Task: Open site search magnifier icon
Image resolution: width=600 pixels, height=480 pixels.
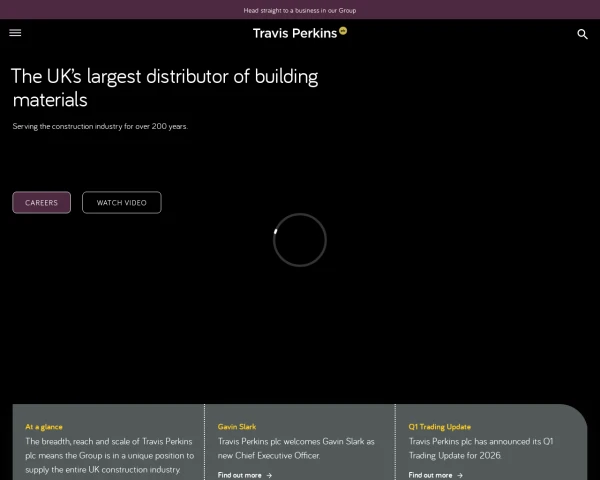Action: pyautogui.click(x=582, y=34)
